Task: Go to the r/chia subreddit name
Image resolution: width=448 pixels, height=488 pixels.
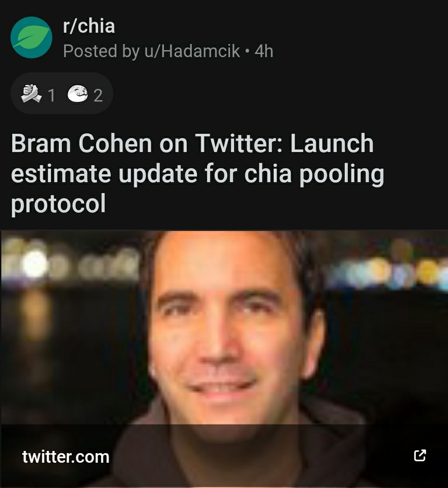Action: point(89,26)
